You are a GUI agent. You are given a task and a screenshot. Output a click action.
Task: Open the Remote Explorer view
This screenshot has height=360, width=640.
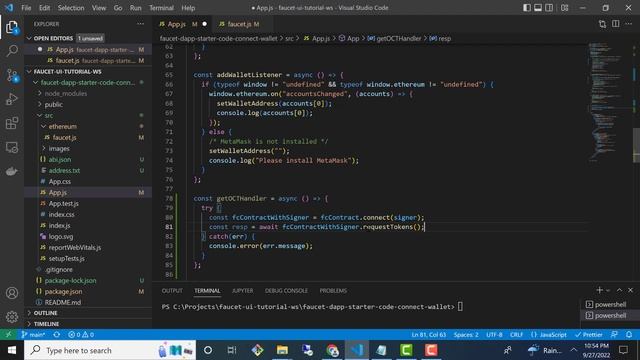(x=12, y=147)
